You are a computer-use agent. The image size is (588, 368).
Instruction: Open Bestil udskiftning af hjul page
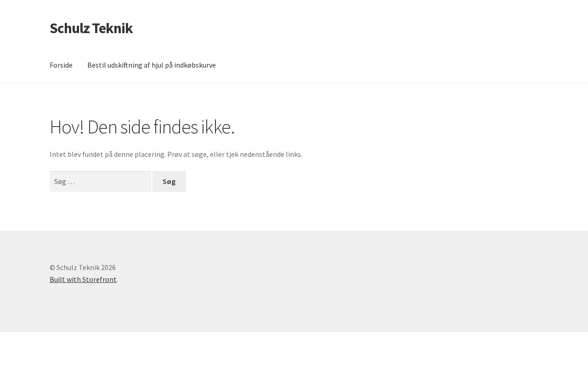point(151,65)
